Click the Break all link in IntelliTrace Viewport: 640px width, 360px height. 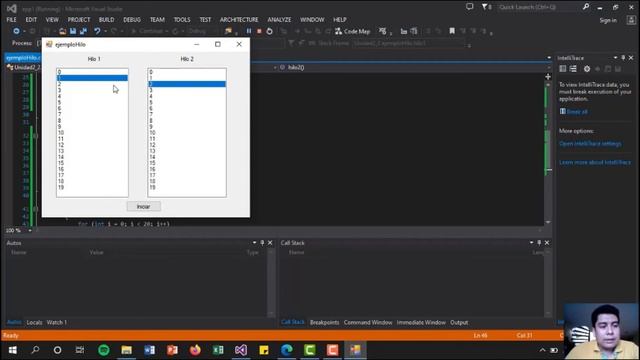point(577,111)
